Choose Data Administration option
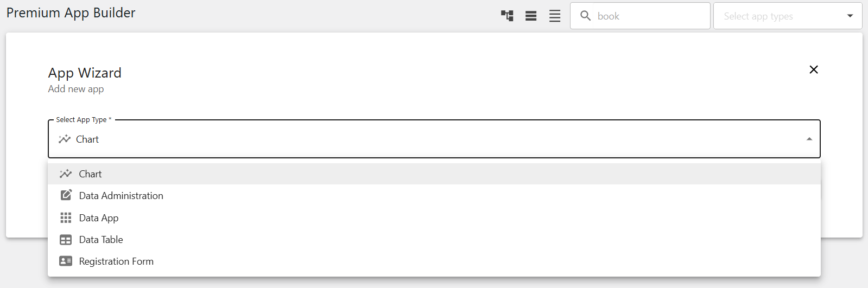 434,195
